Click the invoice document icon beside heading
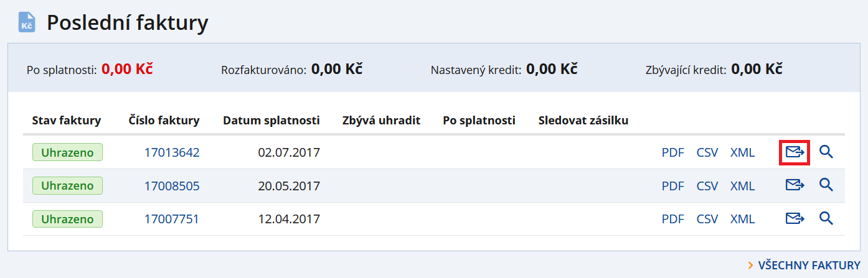Image resolution: width=868 pixels, height=278 pixels. coord(27,23)
